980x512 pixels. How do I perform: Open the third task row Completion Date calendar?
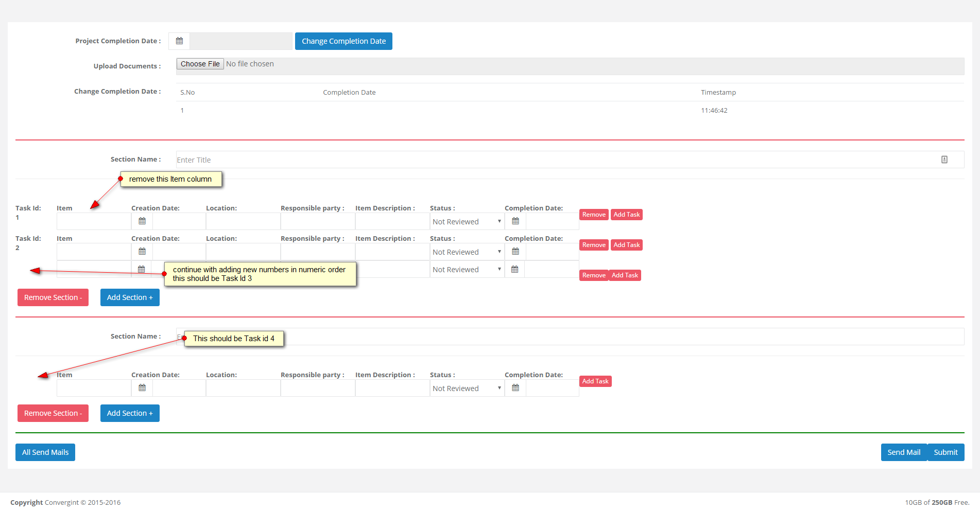[x=514, y=270]
